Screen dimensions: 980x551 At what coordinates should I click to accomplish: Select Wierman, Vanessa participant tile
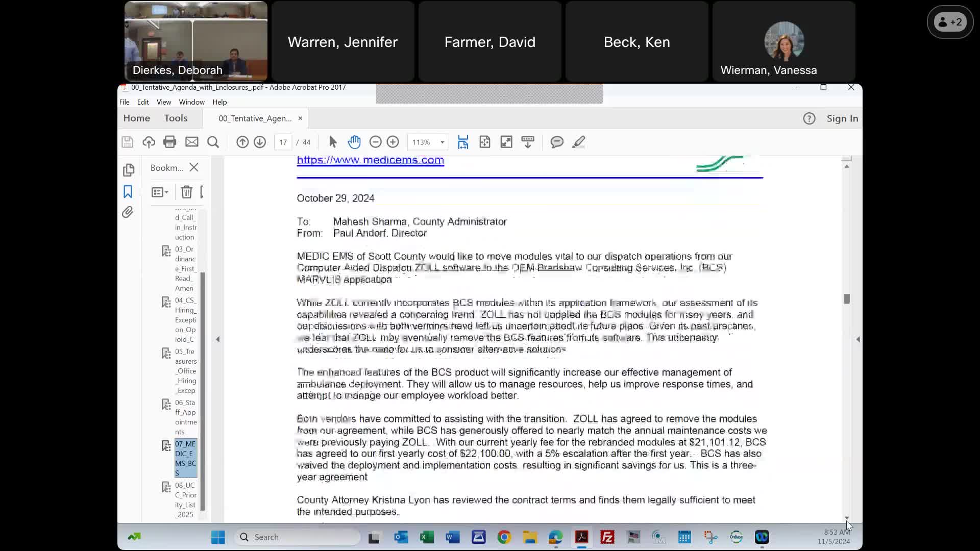[784, 41]
